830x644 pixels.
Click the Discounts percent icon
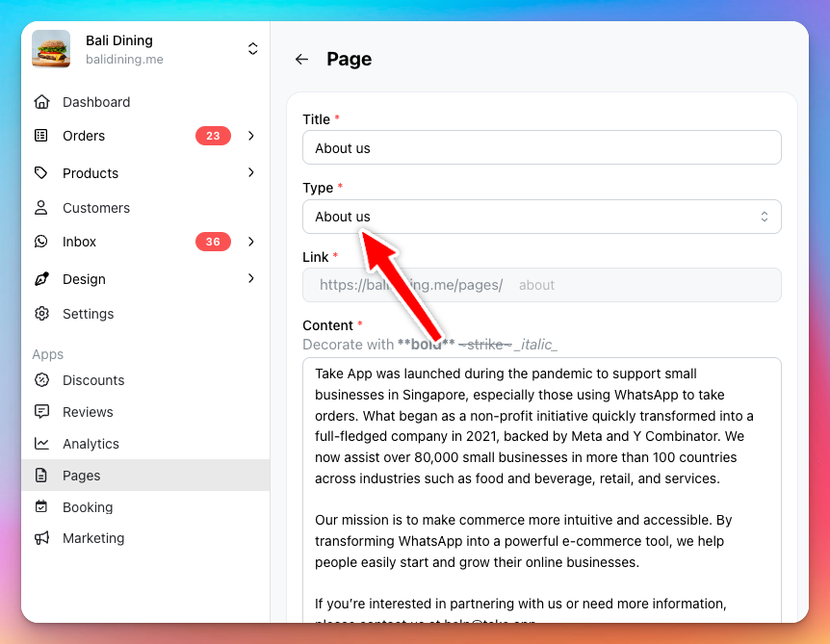pos(41,380)
